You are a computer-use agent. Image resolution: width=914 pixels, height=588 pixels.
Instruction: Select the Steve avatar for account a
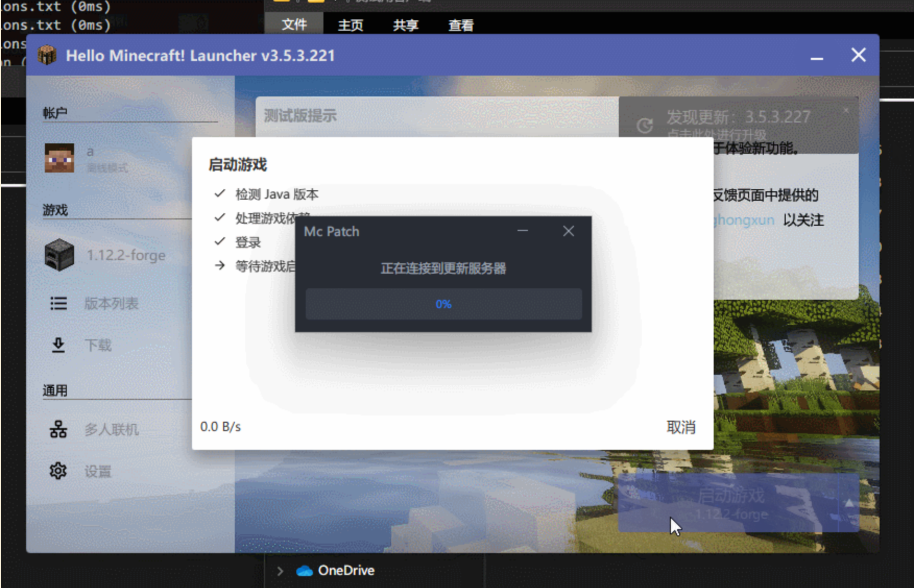coord(59,158)
